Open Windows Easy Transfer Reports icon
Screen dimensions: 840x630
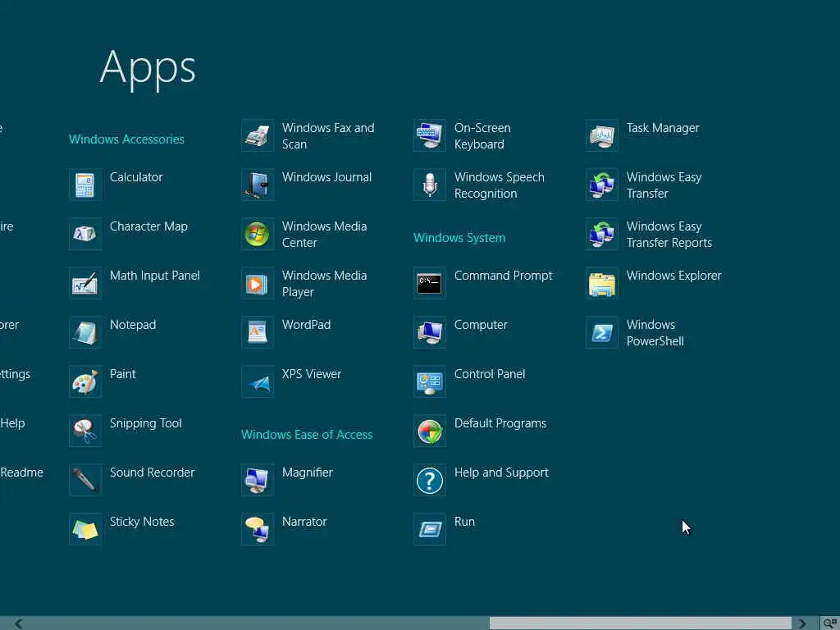(602, 234)
